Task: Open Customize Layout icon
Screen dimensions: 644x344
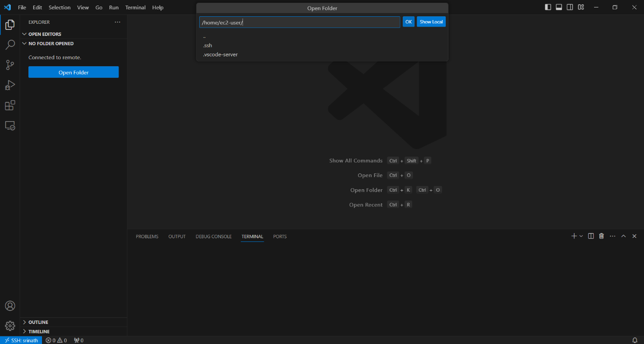Action: [581, 7]
